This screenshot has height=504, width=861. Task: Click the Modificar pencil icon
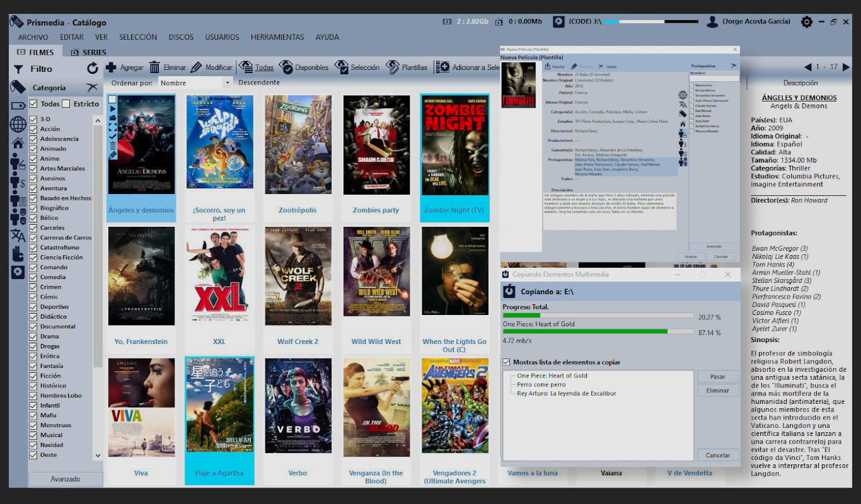pos(196,67)
